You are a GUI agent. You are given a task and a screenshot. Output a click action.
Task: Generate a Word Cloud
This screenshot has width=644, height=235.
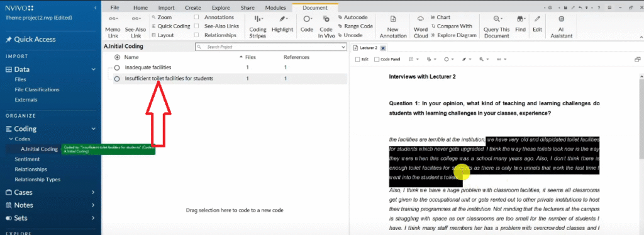pyautogui.click(x=421, y=27)
